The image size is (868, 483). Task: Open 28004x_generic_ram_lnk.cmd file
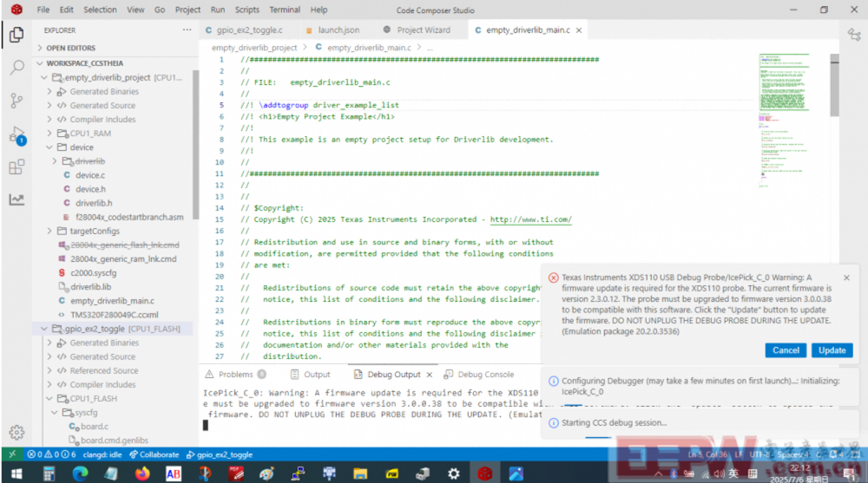pos(123,259)
